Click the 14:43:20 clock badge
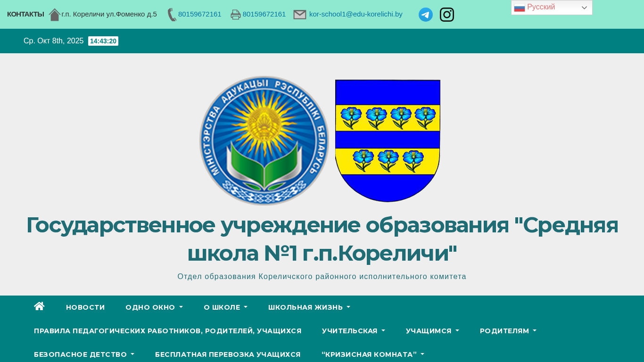 (x=103, y=41)
